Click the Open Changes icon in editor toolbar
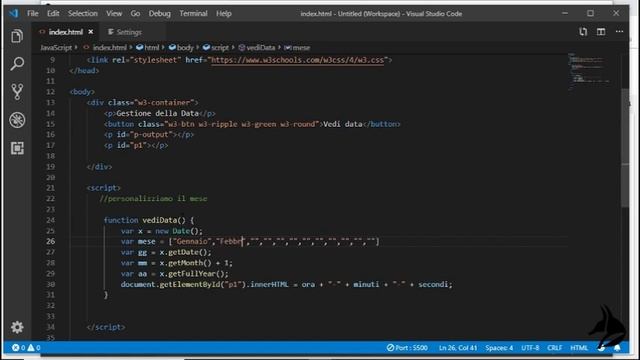640x360 pixels. 583,32
